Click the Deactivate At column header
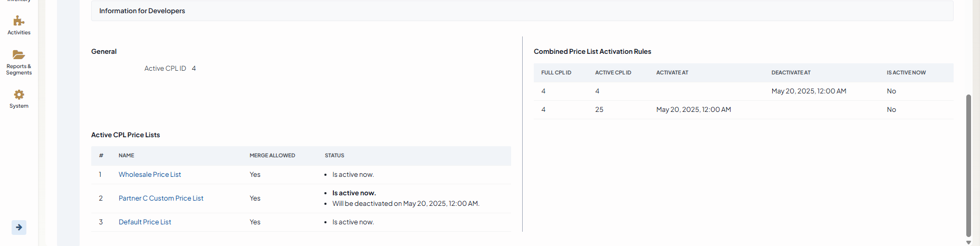The image size is (980, 246). point(791,73)
